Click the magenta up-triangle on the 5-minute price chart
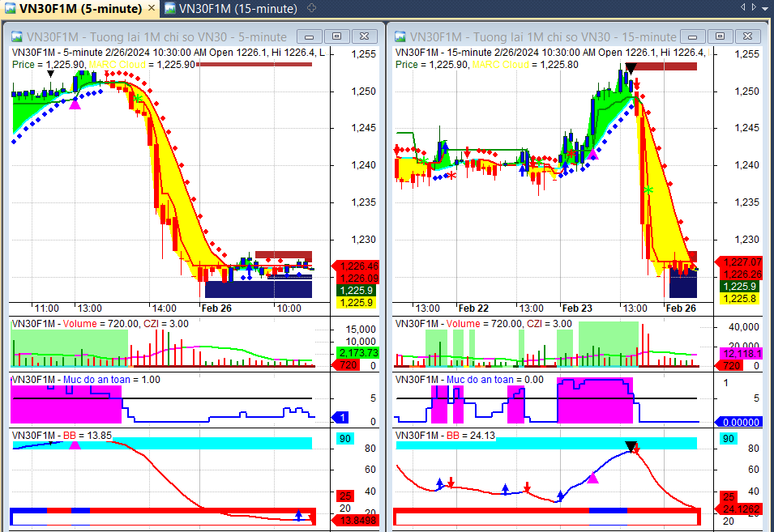 click(75, 104)
